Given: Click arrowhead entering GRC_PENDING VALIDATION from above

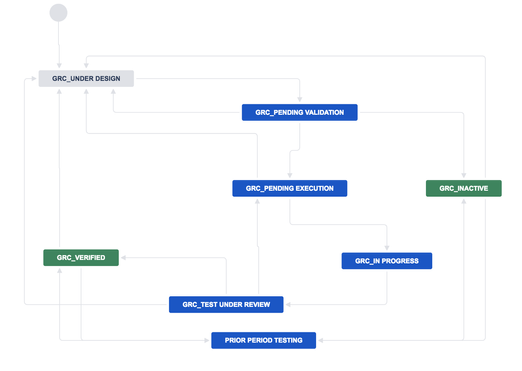Looking at the screenshot, I should point(299,99).
